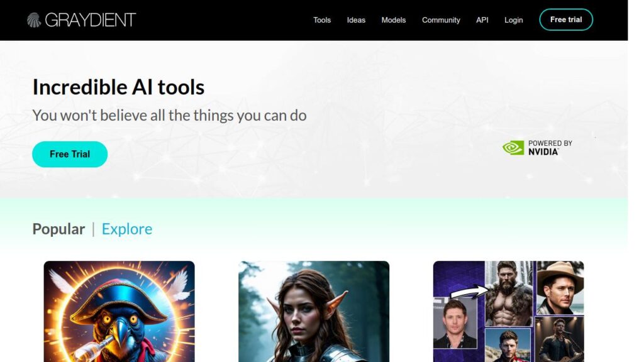644x362 pixels.
Task: Go to the Models page
Action: [394, 19]
